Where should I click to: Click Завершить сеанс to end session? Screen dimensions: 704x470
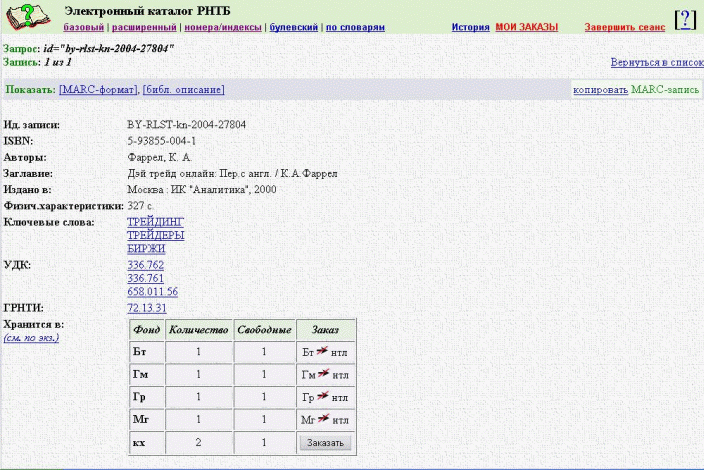[x=622, y=27]
